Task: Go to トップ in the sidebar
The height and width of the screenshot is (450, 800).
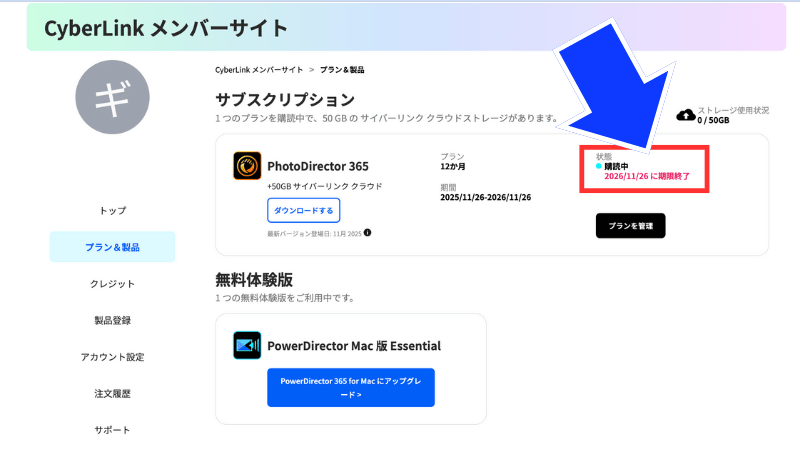Action: point(112,210)
